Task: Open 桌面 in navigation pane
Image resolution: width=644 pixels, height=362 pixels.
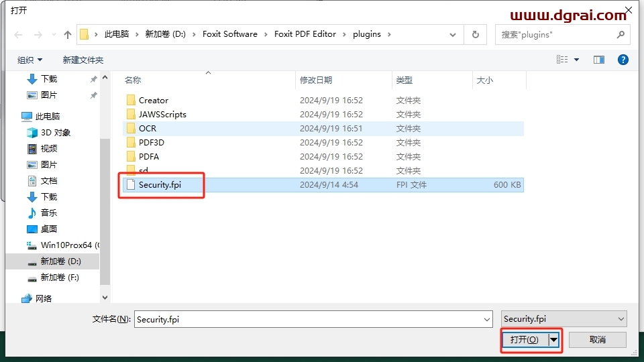Action: (x=49, y=229)
